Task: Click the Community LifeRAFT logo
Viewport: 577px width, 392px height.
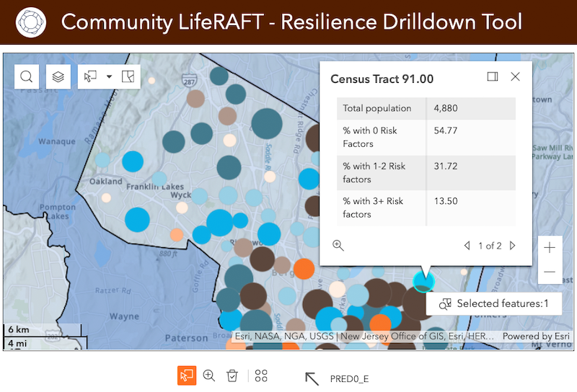Action: [30, 22]
